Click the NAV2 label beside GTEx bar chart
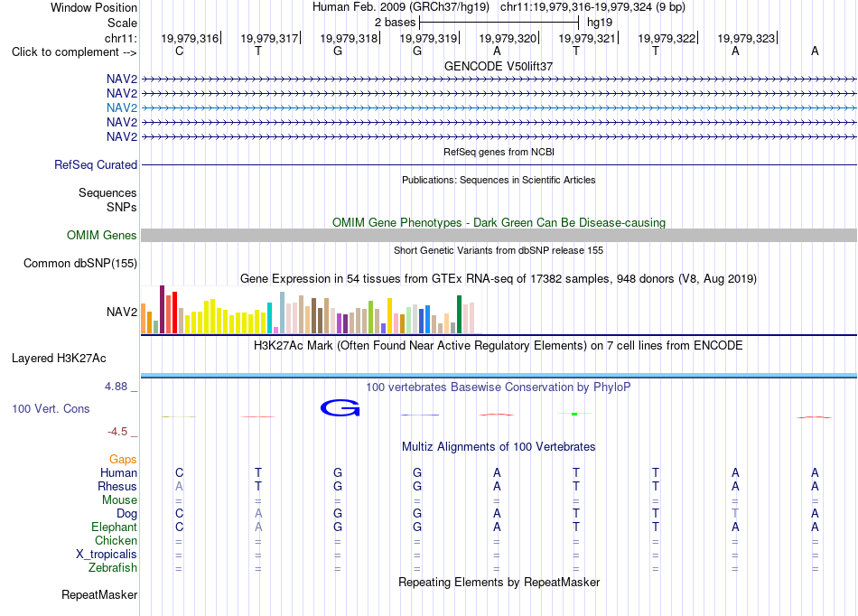 pos(122,312)
